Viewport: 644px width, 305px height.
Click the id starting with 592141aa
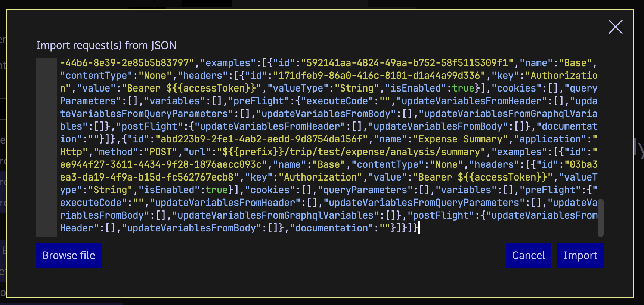pos(407,63)
